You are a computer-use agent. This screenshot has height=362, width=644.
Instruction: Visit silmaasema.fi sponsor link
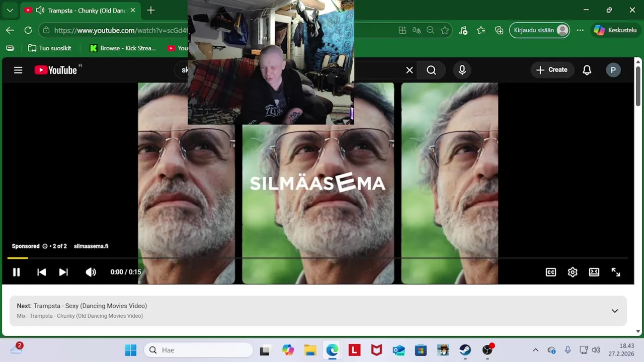pos(91,246)
